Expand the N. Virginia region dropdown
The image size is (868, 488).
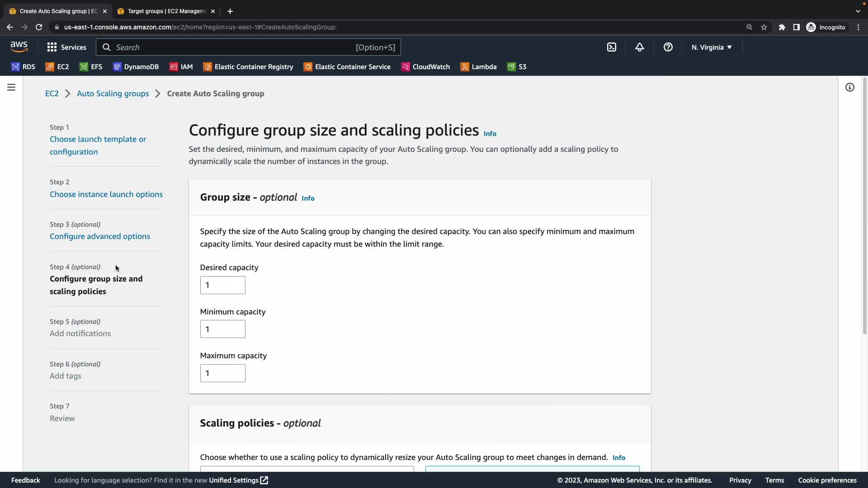(711, 47)
